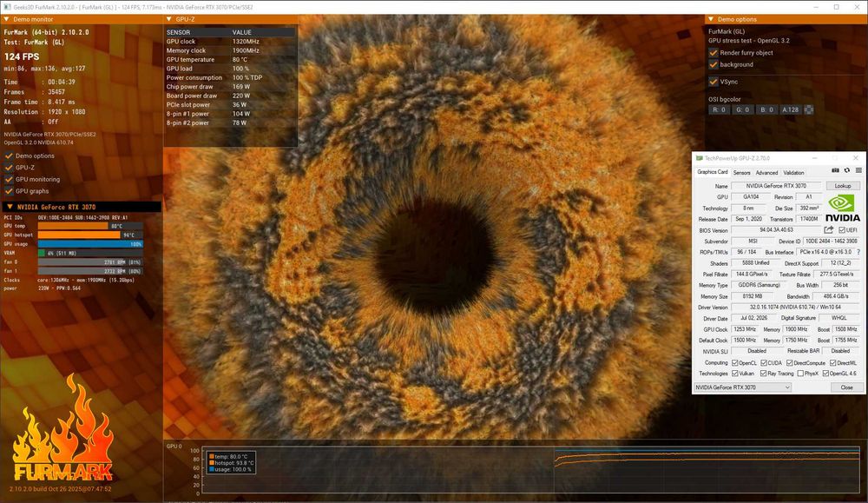This screenshot has height=503, width=868.
Task: Switch to the Graphics Card tab
Action: pos(713,172)
